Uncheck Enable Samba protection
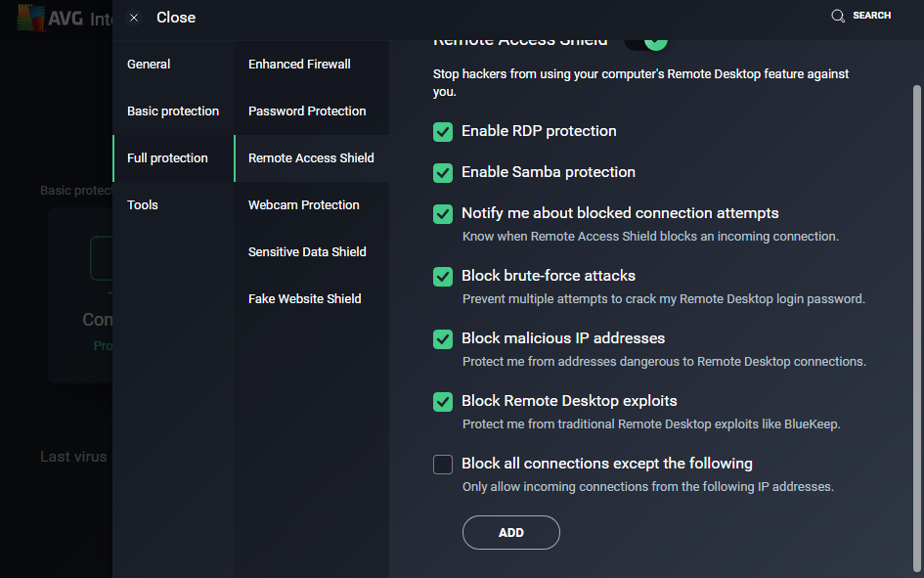The image size is (924, 578). click(x=443, y=172)
